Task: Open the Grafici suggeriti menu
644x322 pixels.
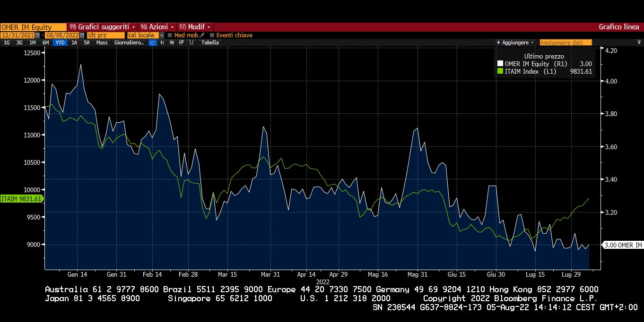Action: pos(102,27)
